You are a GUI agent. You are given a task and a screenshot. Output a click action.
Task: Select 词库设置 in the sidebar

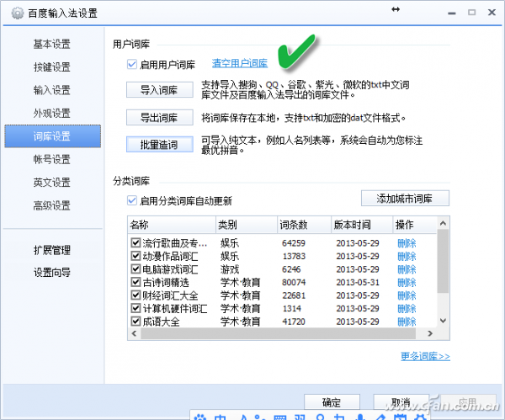click(x=52, y=136)
